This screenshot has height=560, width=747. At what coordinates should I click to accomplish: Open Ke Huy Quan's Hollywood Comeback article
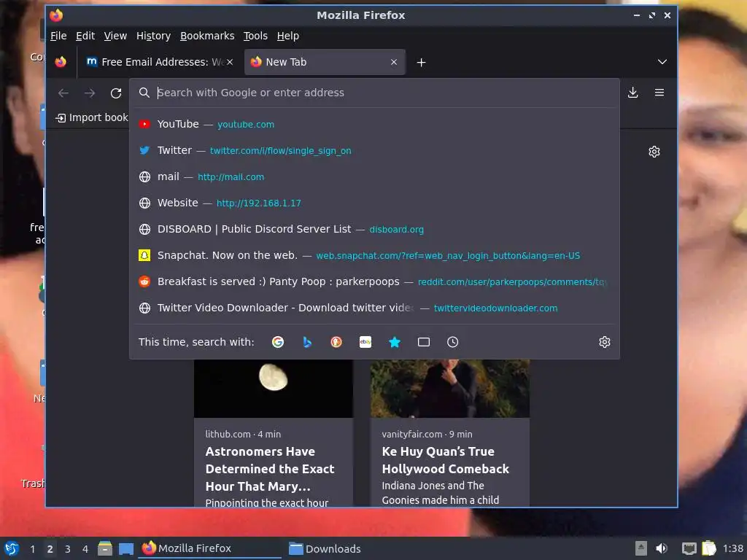click(449, 433)
